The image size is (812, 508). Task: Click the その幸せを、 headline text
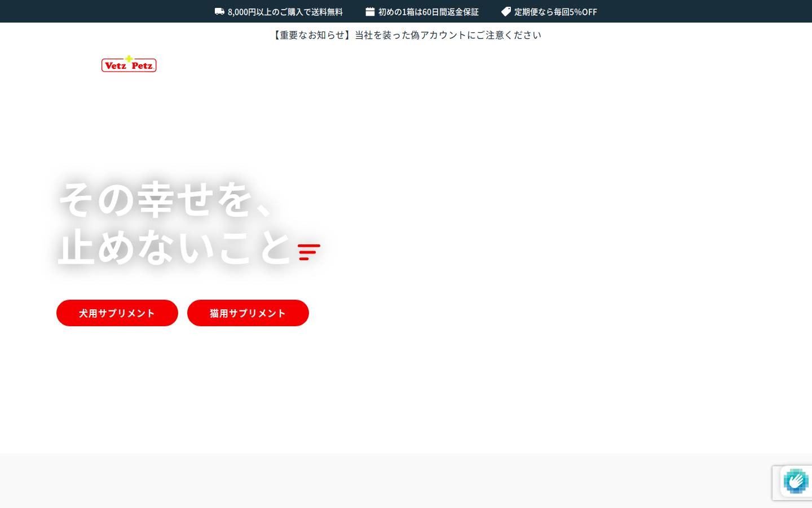coord(167,199)
